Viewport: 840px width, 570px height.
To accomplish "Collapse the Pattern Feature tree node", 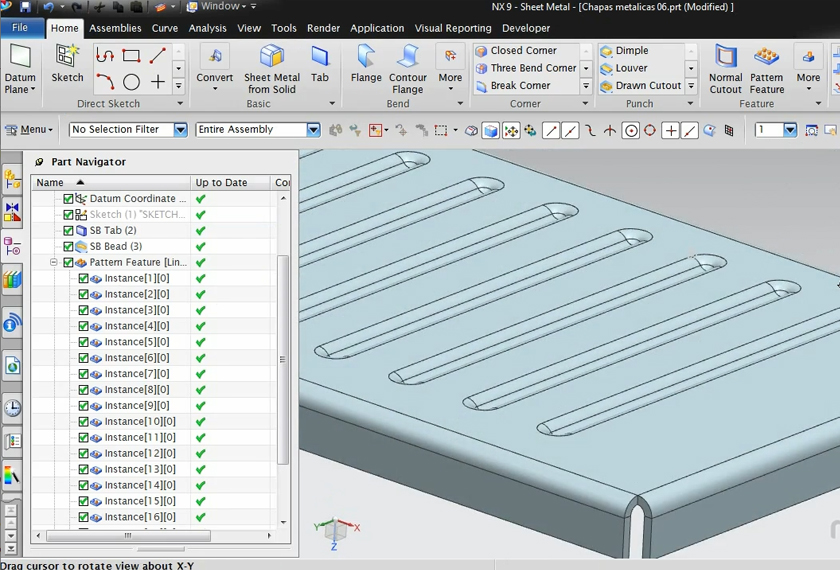I will point(54,262).
